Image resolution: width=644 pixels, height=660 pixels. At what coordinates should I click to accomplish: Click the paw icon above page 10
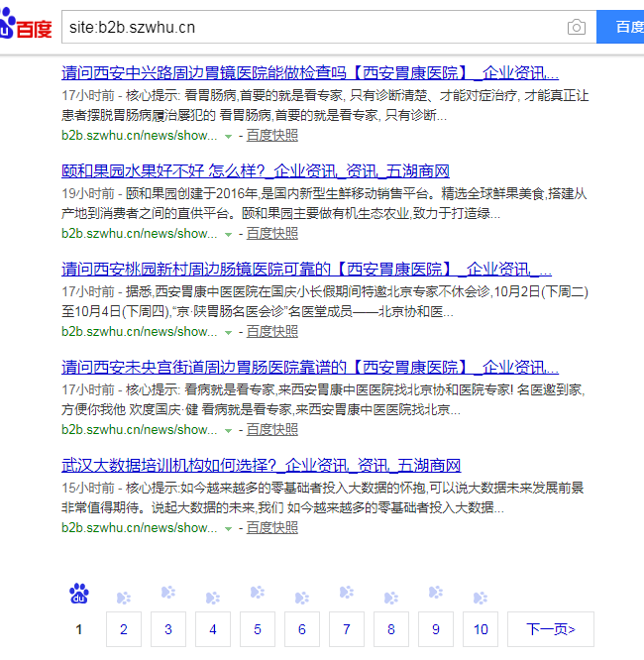(x=481, y=598)
